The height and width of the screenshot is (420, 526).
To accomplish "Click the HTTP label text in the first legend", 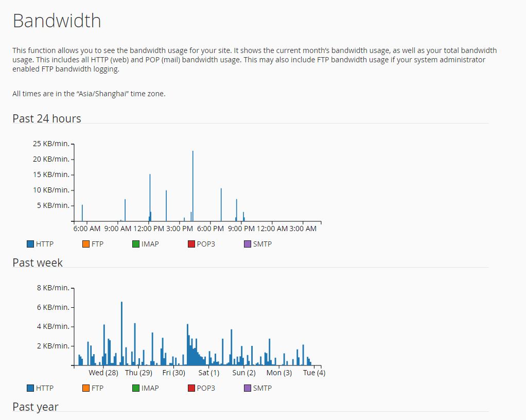I will click(x=44, y=243).
